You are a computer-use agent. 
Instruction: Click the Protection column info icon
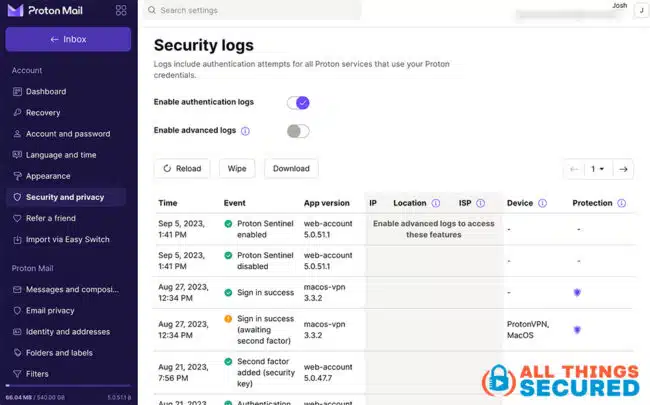click(x=621, y=203)
